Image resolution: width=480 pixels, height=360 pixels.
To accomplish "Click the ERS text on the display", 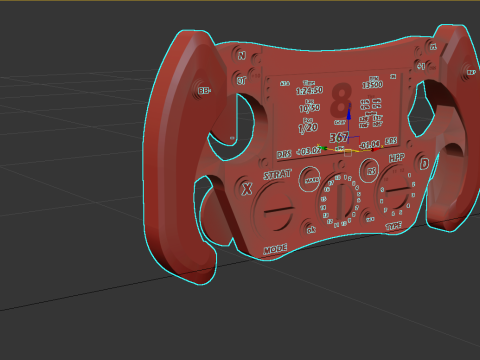I will pos(391,141).
